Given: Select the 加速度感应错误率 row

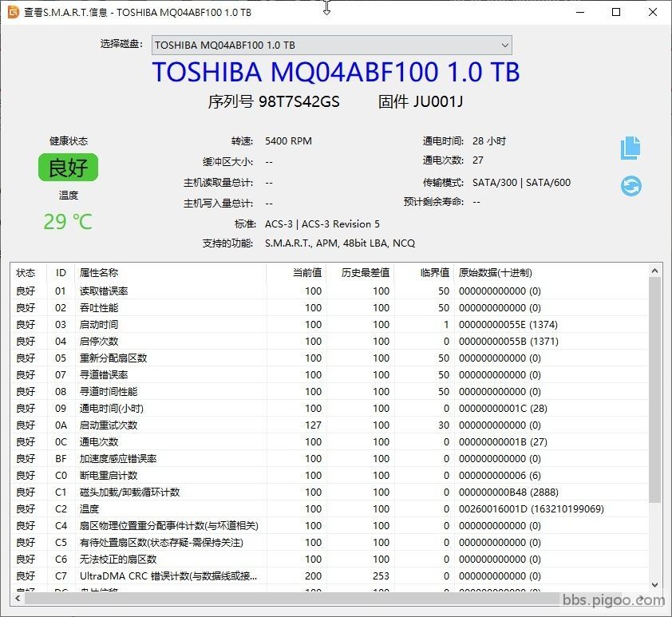Looking at the screenshot, I should (x=329, y=458).
